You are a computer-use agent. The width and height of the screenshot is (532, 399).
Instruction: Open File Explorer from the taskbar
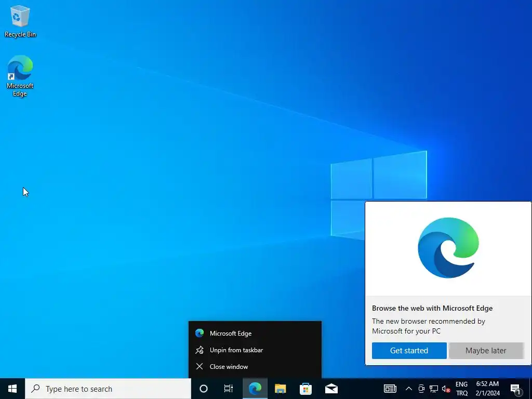tap(280, 389)
